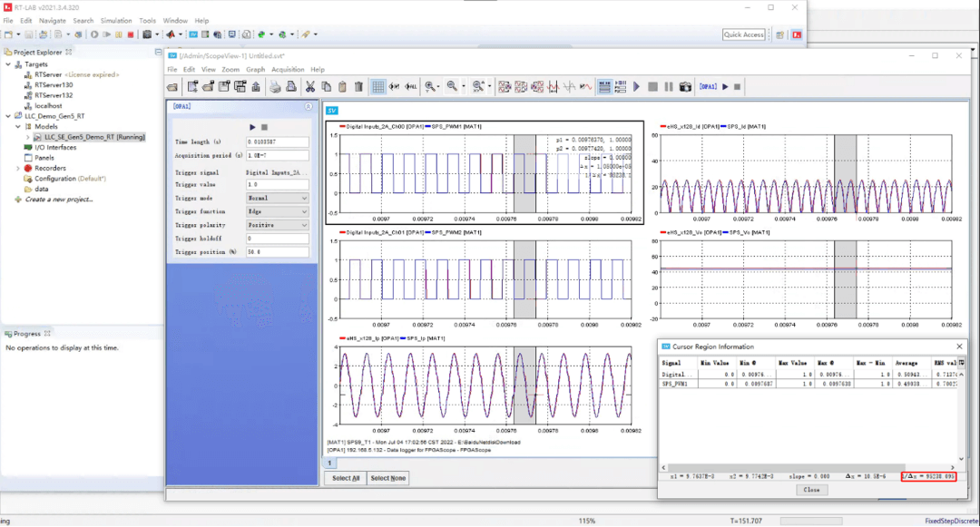Click the Quick Access field
Viewport: 980px width, 527px height.
click(x=744, y=35)
